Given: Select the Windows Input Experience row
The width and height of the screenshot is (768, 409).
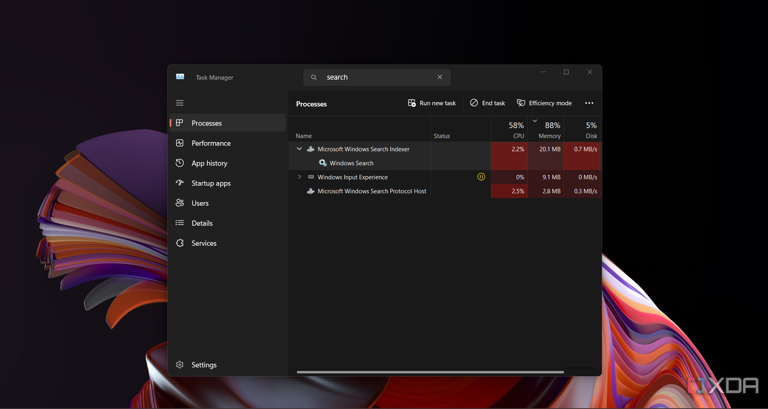Looking at the screenshot, I should click(447, 177).
